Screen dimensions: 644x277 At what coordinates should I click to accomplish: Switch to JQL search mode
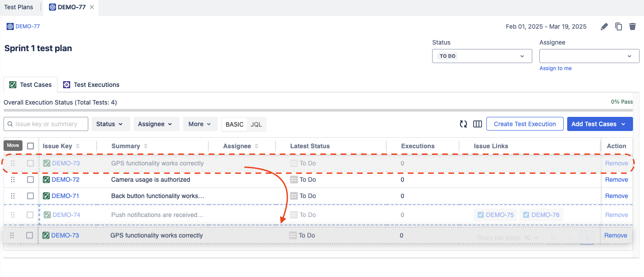click(x=256, y=124)
